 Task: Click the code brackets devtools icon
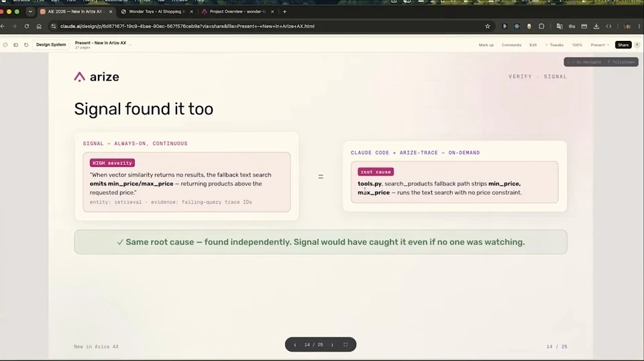[608, 26]
